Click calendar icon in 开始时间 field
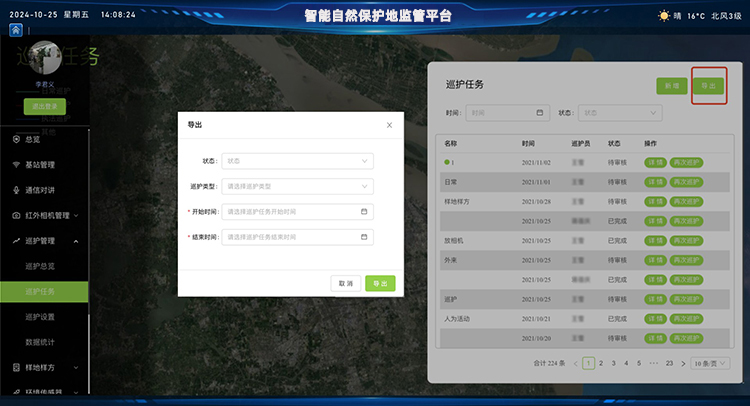The image size is (750, 406). tap(364, 211)
